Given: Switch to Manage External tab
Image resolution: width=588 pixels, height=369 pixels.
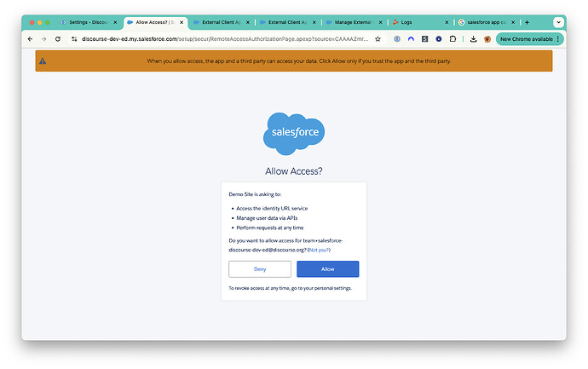Looking at the screenshot, I should pyautogui.click(x=353, y=22).
